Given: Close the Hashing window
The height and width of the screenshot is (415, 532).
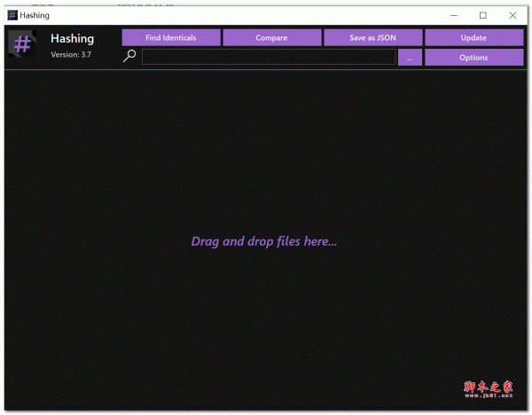Looking at the screenshot, I should (512, 15).
